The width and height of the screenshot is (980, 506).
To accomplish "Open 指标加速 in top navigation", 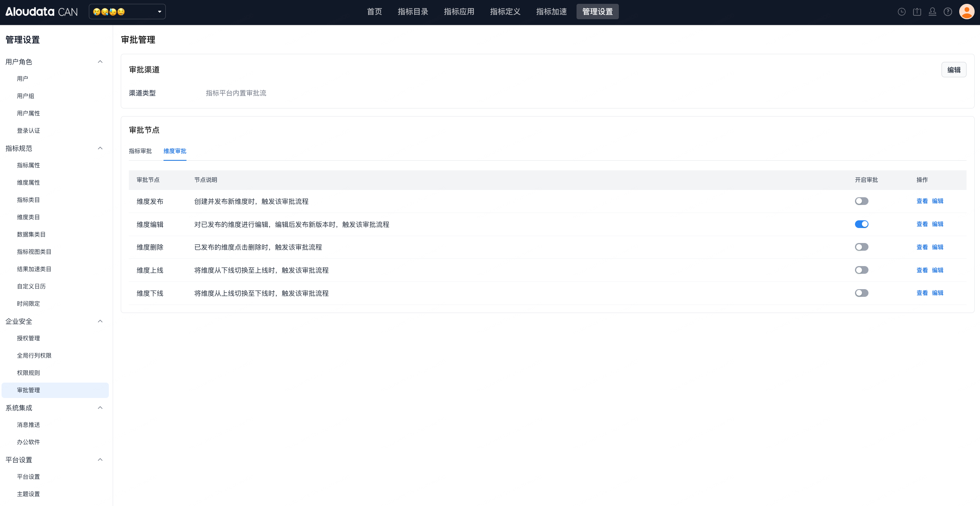I will click(x=551, y=12).
